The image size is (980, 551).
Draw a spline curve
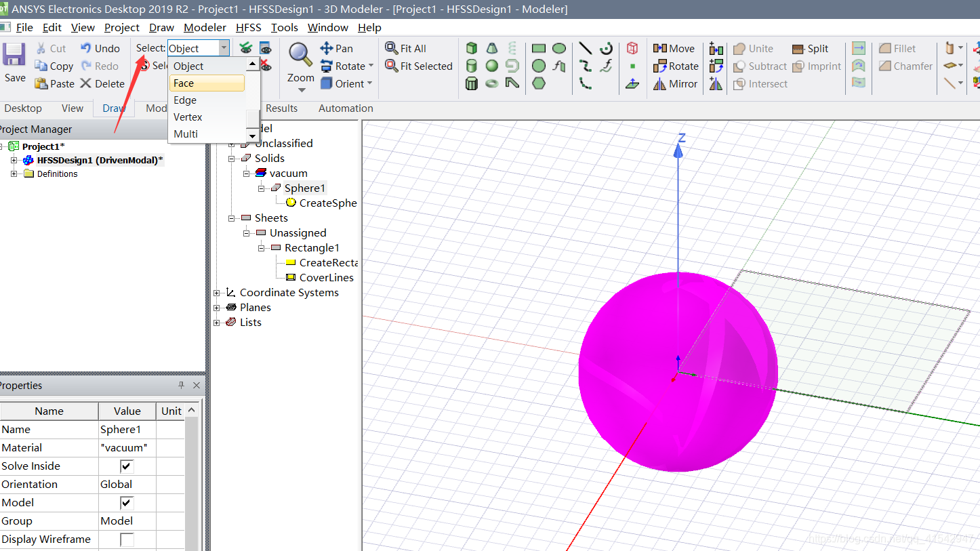[x=586, y=66]
